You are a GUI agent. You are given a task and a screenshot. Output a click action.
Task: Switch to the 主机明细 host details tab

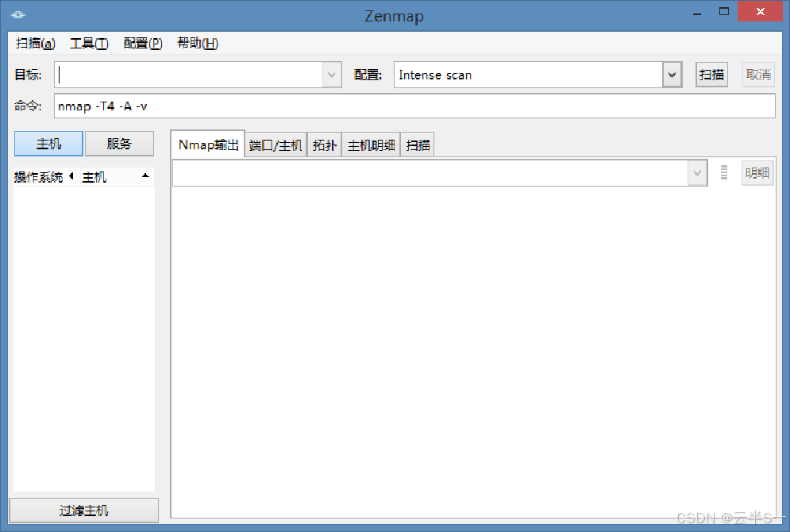[x=371, y=145]
